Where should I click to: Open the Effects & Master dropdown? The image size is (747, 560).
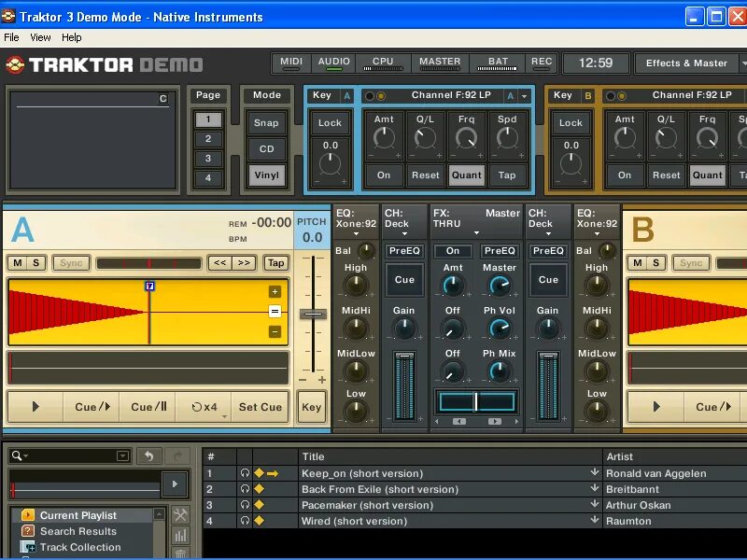click(688, 63)
